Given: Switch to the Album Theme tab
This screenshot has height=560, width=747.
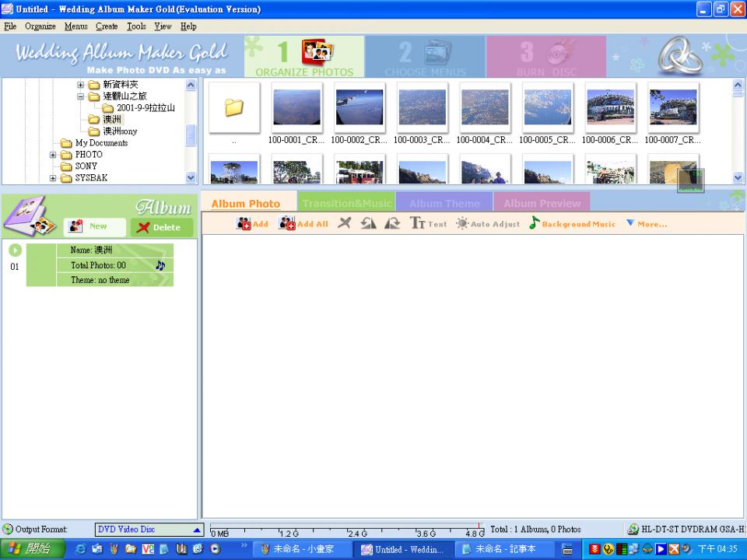Looking at the screenshot, I should click(444, 204).
